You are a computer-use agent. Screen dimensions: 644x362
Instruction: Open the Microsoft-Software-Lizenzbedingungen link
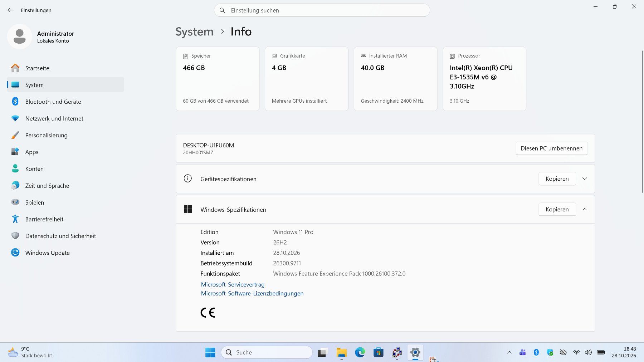(252, 294)
